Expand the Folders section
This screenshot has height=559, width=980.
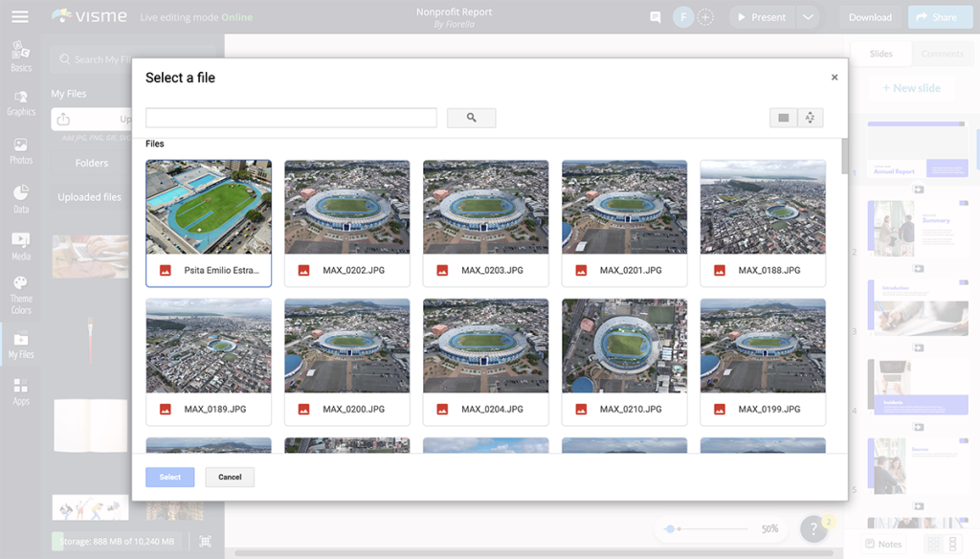[91, 163]
